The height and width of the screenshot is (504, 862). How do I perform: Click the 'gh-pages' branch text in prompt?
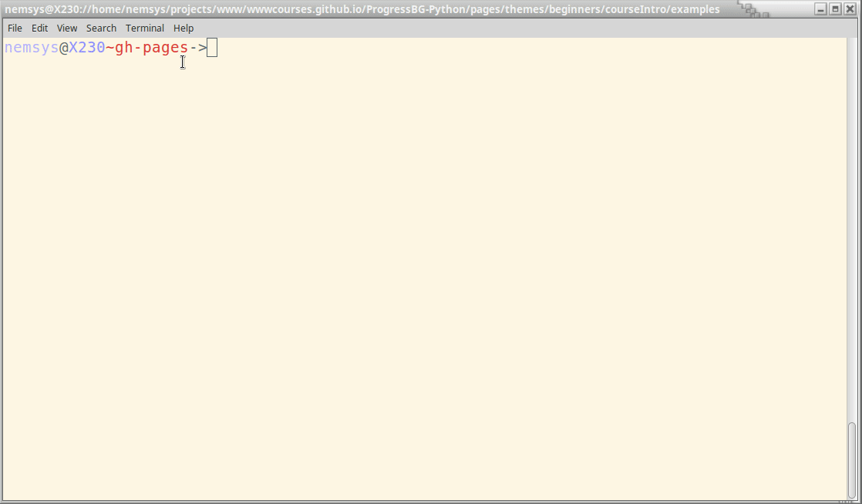151,48
